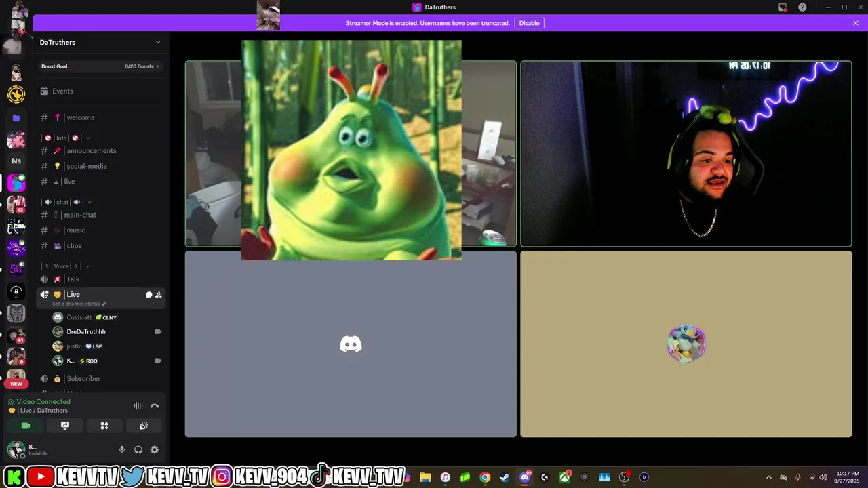The width and height of the screenshot is (868, 488).
Task: Click the CLNY server tag badge
Action: [106, 317]
